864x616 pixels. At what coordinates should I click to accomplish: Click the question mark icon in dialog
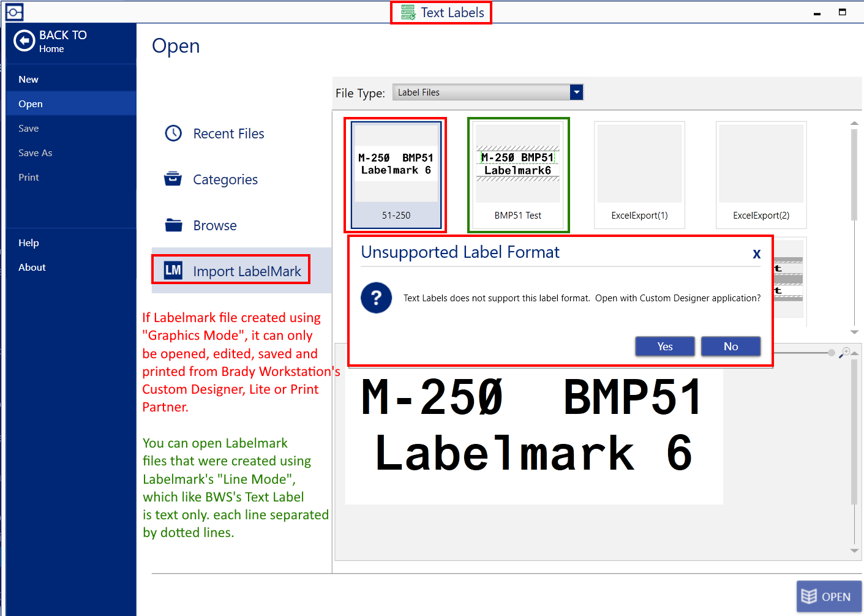[x=376, y=298]
